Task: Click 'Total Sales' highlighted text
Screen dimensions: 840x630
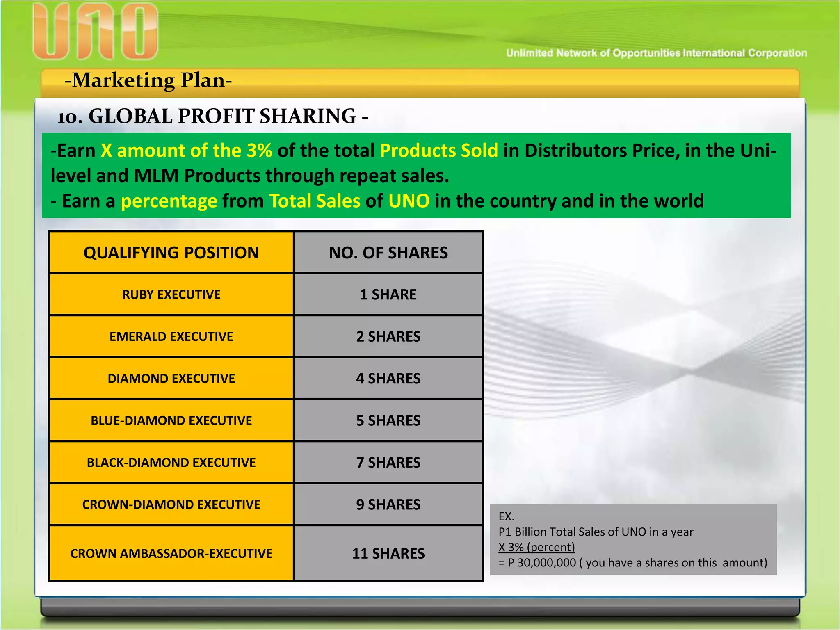Action: 315,201
